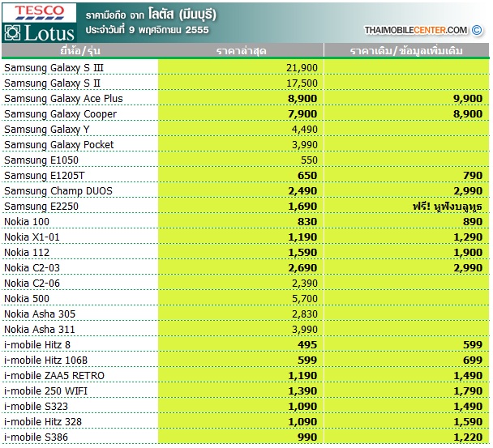Select Samsung E2250 entry
Viewport: 493px width, 448px height.
click(41, 207)
